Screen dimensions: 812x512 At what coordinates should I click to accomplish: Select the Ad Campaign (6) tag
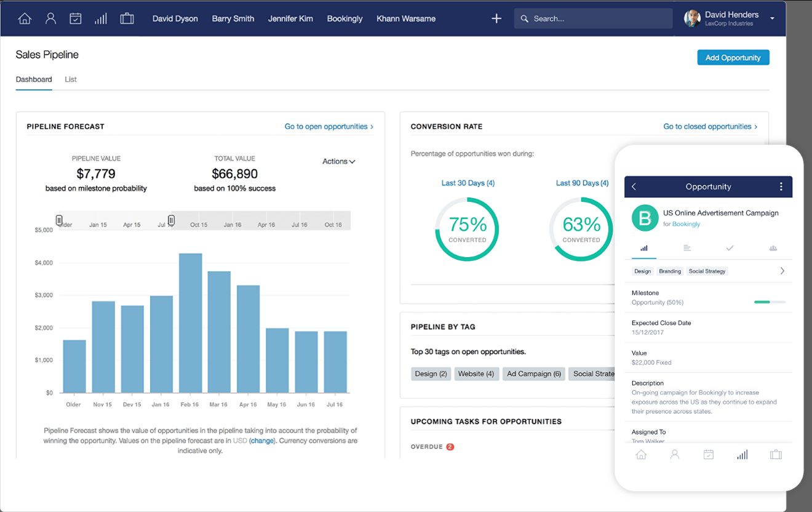(534, 374)
